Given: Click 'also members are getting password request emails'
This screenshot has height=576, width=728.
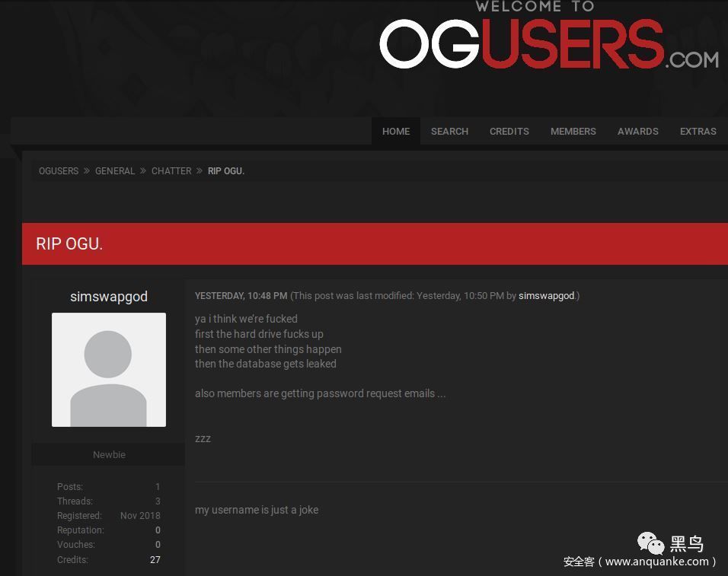Looking at the screenshot, I should (315, 393).
